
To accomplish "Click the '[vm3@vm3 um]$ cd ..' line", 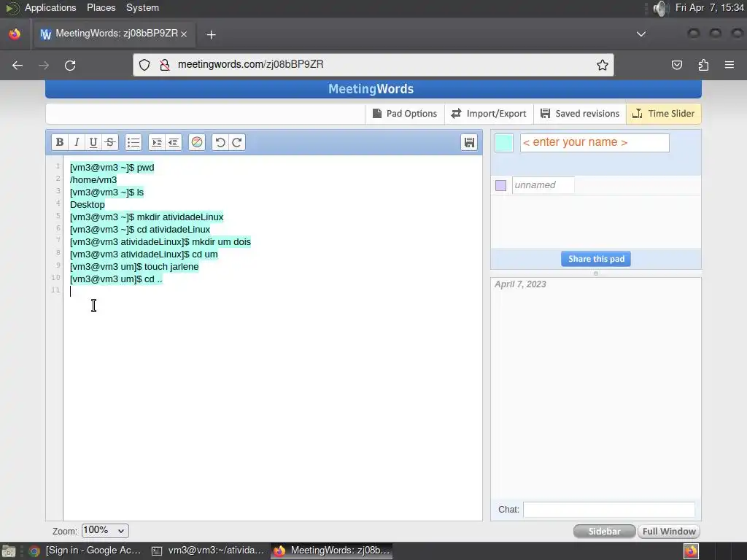I will [116, 279].
